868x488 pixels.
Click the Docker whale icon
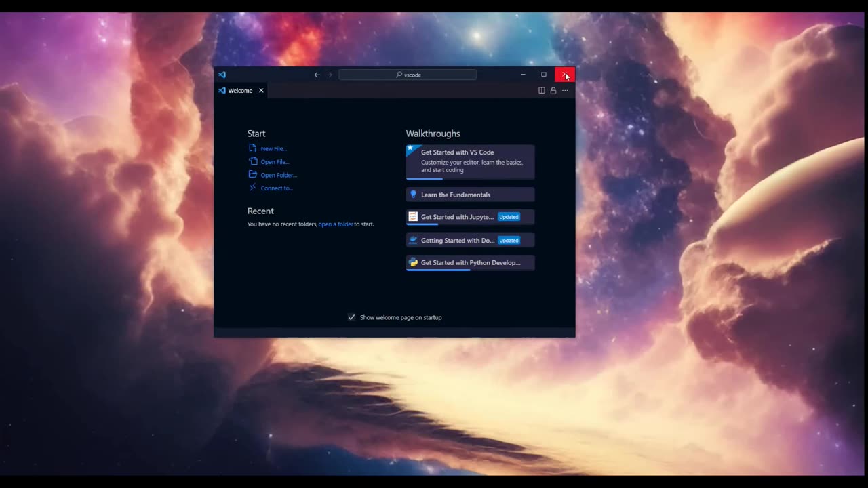pos(413,240)
